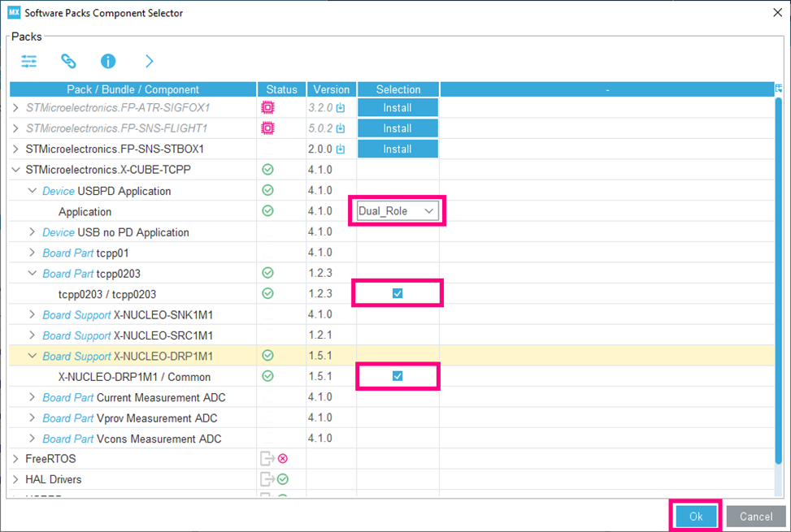Image resolution: width=791 pixels, height=532 pixels.
Task: Expand the FreeRTOS node
Action: (15, 458)
